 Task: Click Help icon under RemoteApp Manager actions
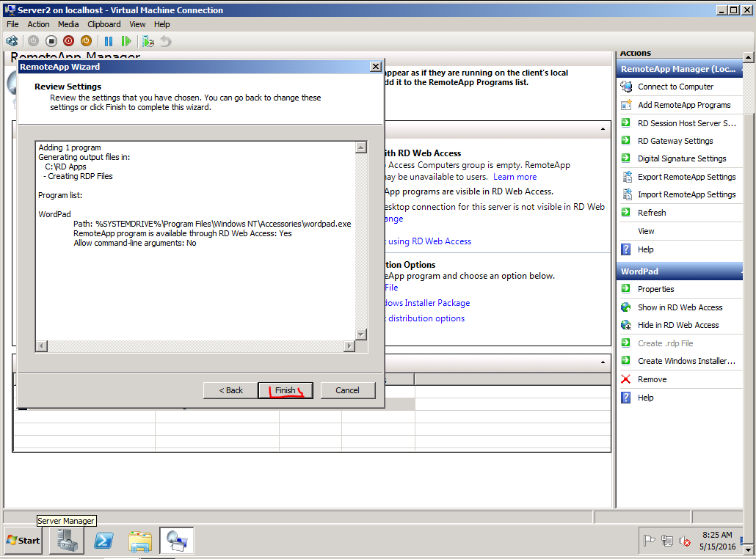point(626,249)
